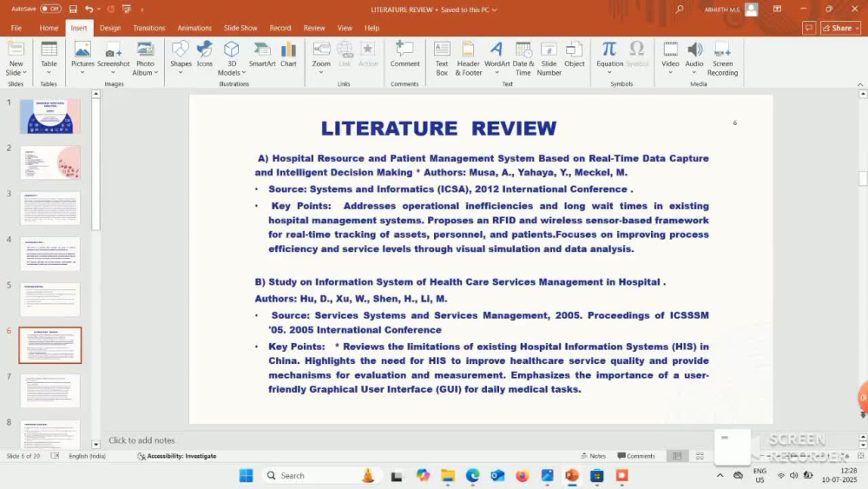The width and height of the screenshot is (868, 489).
Task: Save the presentation with the disk icon
Action: pos(73,10)
